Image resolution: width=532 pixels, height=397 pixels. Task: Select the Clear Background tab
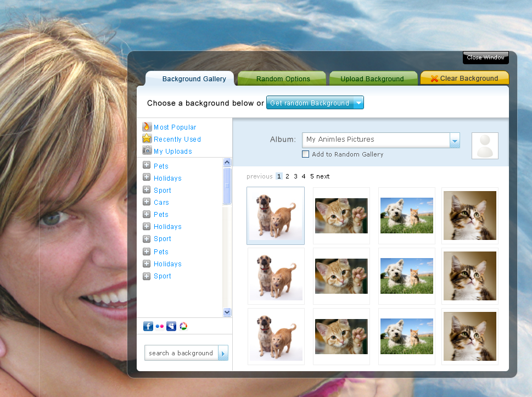point(465,78)
